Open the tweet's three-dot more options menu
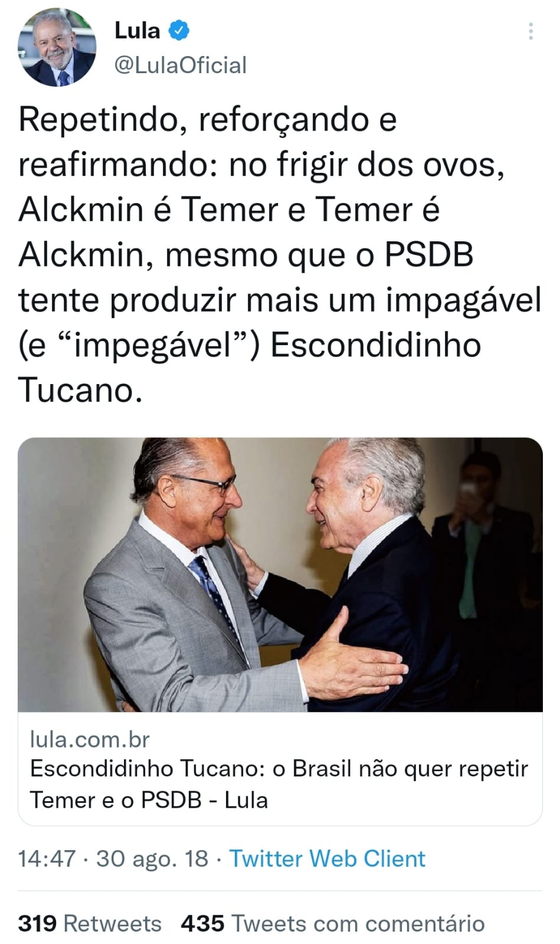Screen dimensions: 560x944 pyautogui.click(x=531, y=31)
